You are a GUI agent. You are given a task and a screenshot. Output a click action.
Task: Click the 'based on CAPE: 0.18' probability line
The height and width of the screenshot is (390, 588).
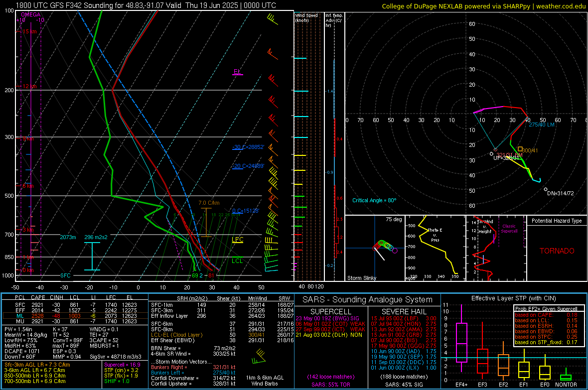(x=546, y=315)
